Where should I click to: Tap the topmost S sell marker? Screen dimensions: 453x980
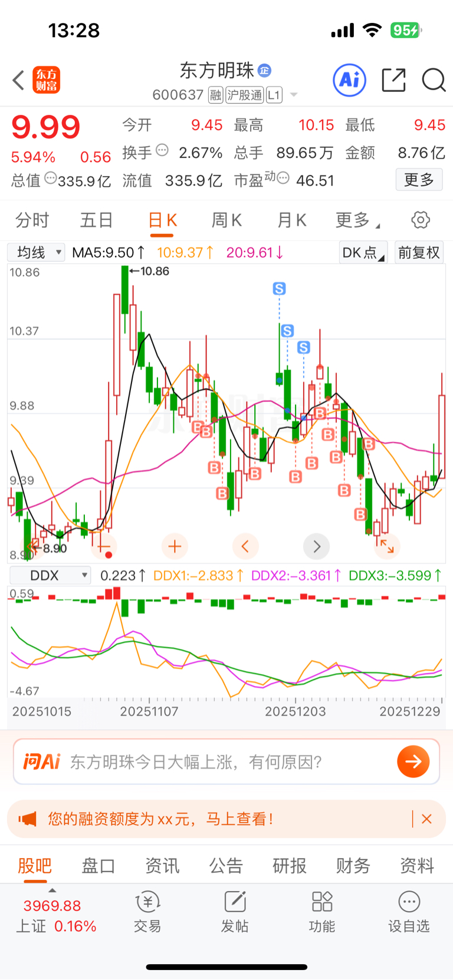tap(280, 289)
